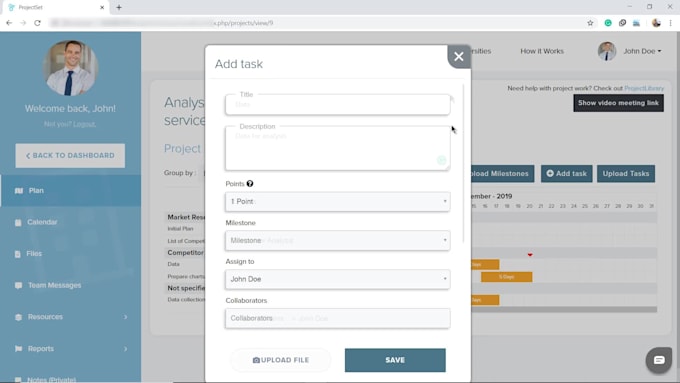Screen dimensions: 680x383
Task: Click the Add task dialog scrollbar
Action: click(x=464, y=164)
